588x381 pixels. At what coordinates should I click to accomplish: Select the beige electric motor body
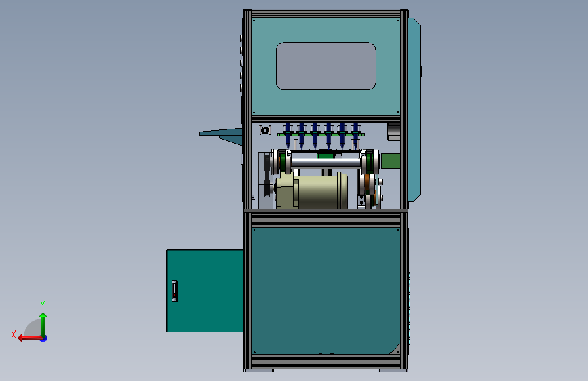tap(312, 190)
